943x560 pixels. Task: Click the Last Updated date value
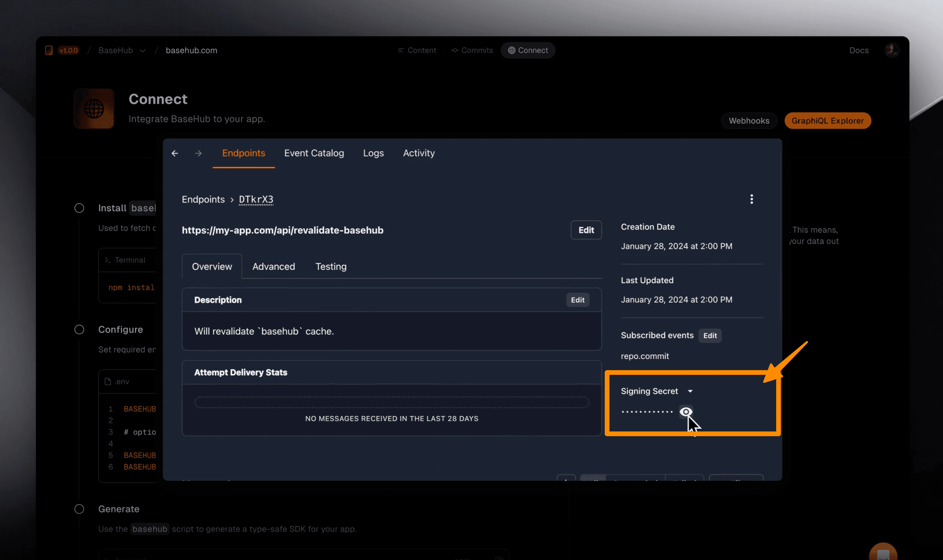[676, 300]
